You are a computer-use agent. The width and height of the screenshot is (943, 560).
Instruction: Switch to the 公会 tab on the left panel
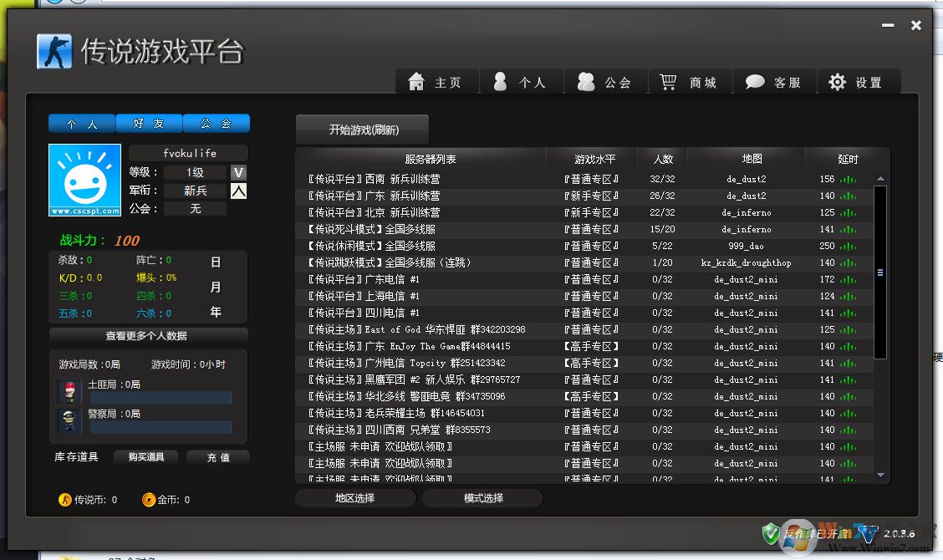216,123
